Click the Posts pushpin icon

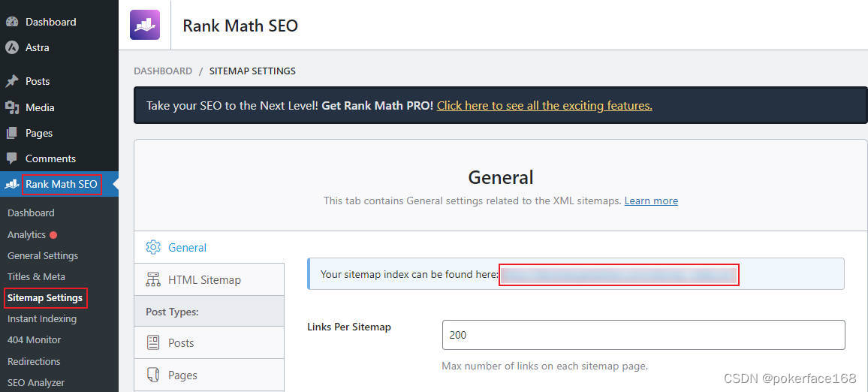click(12, 81)
